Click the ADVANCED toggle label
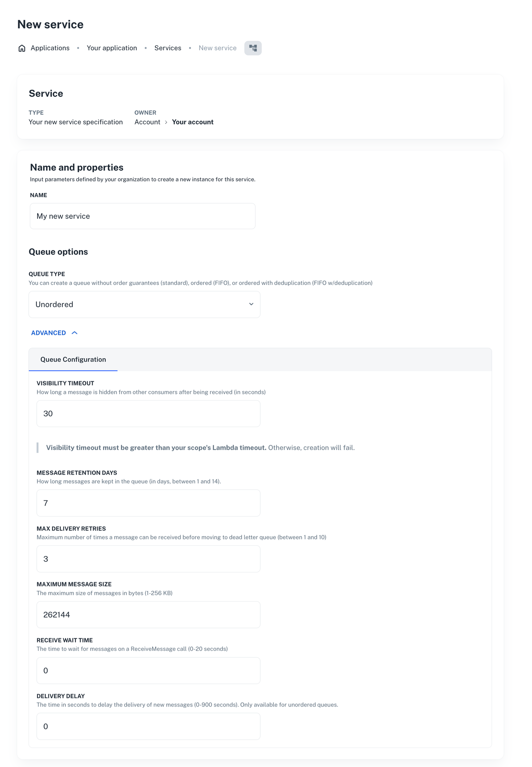The image size is (532, 767). point(48,333)
